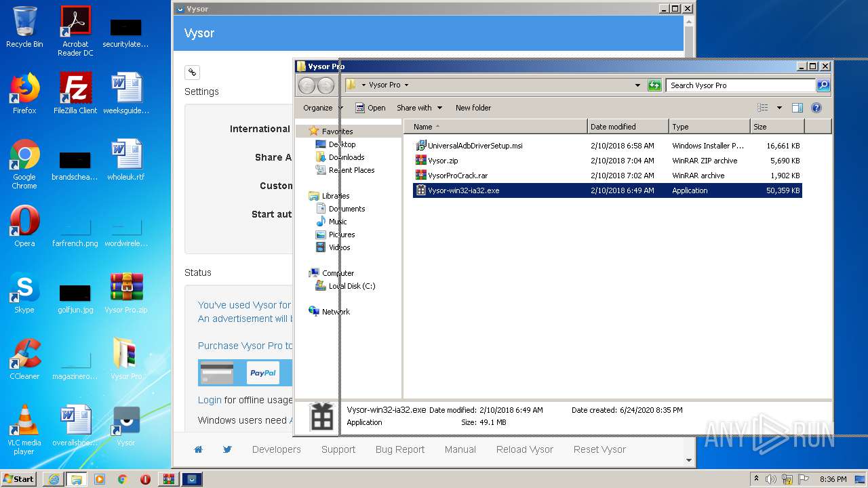Open Organize dropdown menu

pos(323,108)
